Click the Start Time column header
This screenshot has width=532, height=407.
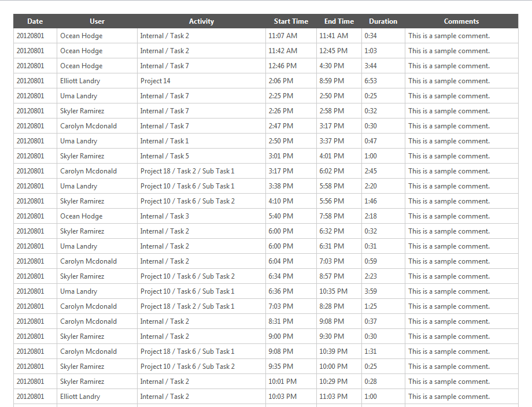[x=291, y=21]
